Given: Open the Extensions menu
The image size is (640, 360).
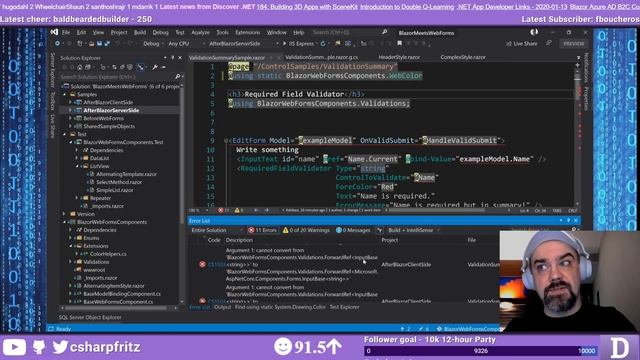Looking at the screenshot, I should click(x=247, y=32).
